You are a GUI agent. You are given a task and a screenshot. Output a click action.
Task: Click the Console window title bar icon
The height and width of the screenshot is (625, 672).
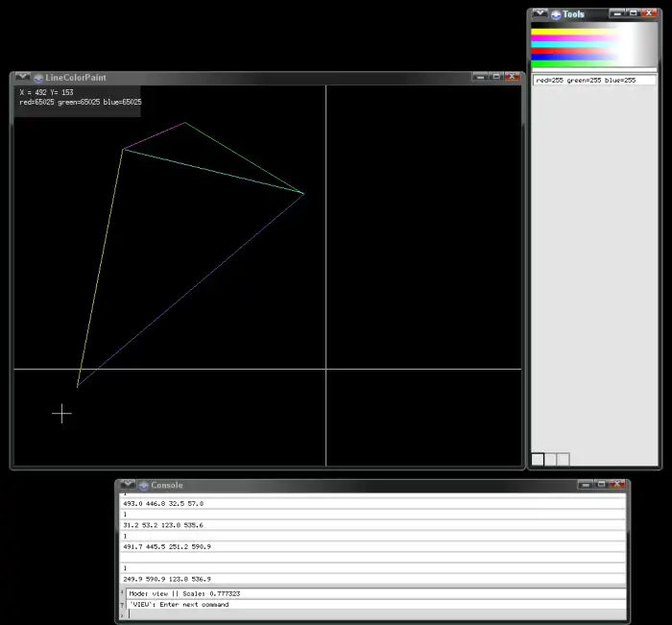point(144,486)
